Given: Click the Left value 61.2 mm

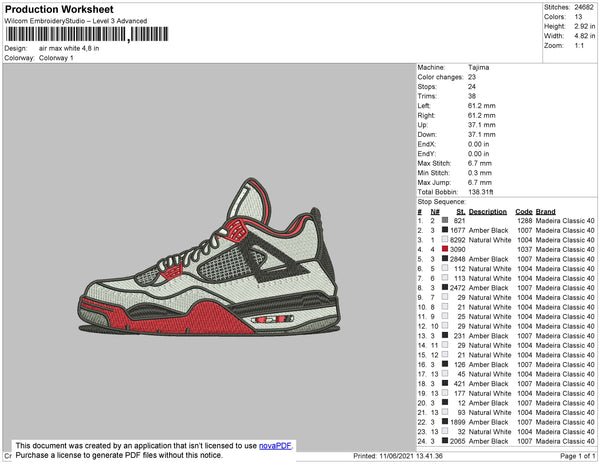Looking at the screenshot, I should tap(481, 106).
